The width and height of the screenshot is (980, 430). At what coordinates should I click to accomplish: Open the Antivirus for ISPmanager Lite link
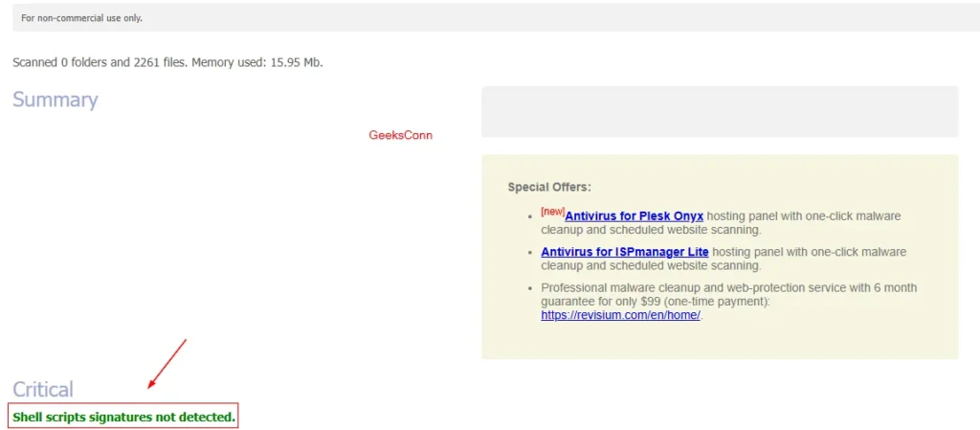623,252
